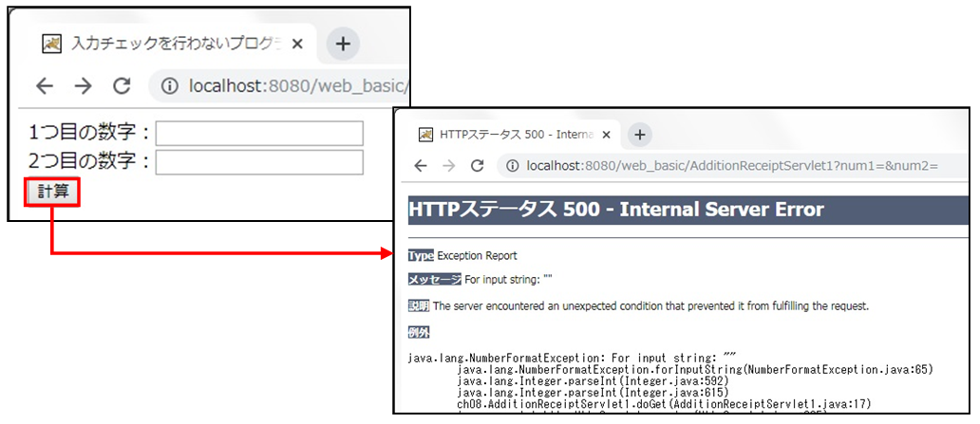Click the HTTPステータス 500 - Internal Server Error heading
The image size is (980, 424).
615,210
